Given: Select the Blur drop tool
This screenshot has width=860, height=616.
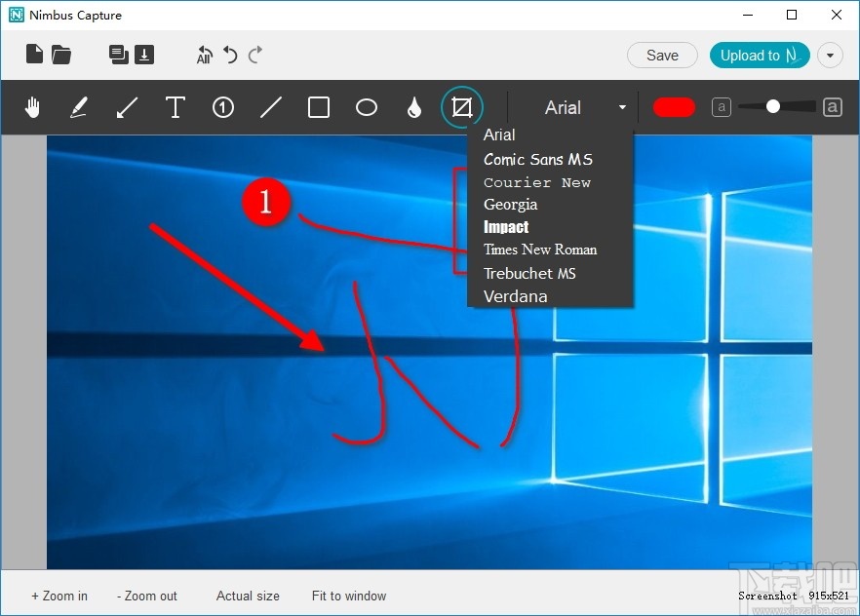Looking at the screenshot, I should coord(413,107).
